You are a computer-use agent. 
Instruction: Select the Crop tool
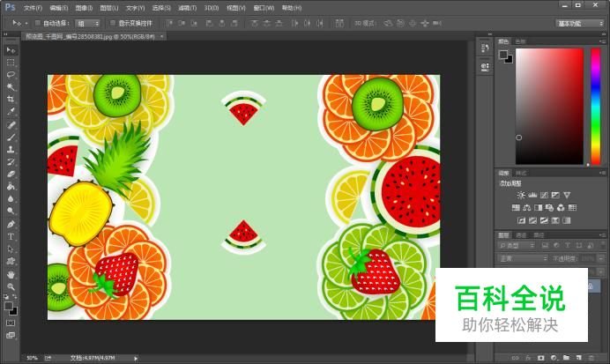tap(11, 99)
